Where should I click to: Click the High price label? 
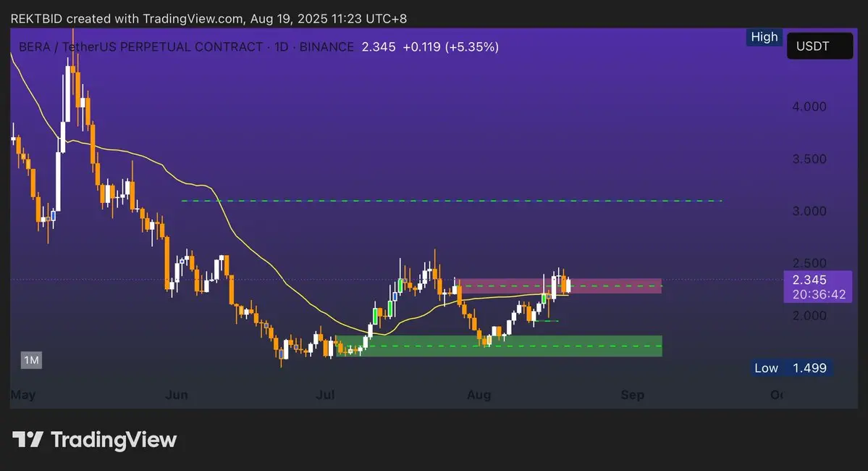click(x=764, y=37)
